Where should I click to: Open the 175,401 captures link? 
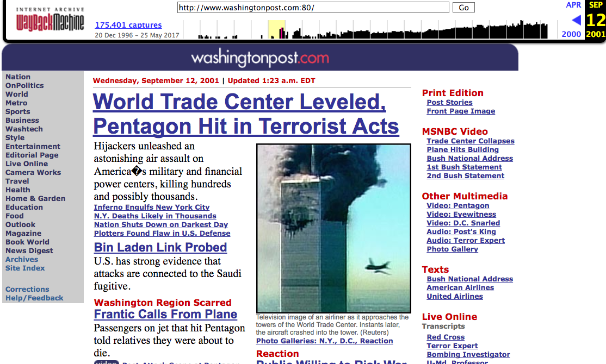coord(128,25)
